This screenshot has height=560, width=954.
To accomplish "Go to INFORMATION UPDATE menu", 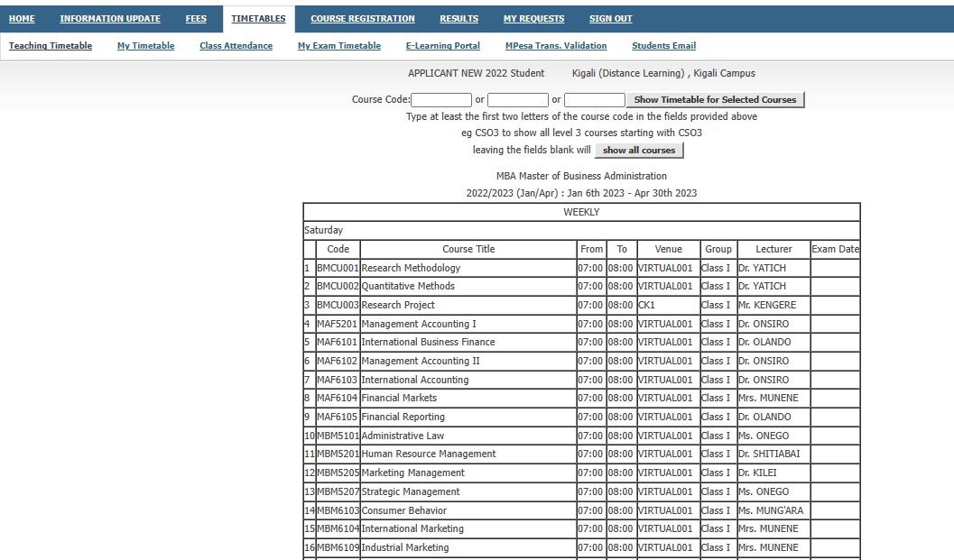I will pyautogui.click(x=110, y=19).
